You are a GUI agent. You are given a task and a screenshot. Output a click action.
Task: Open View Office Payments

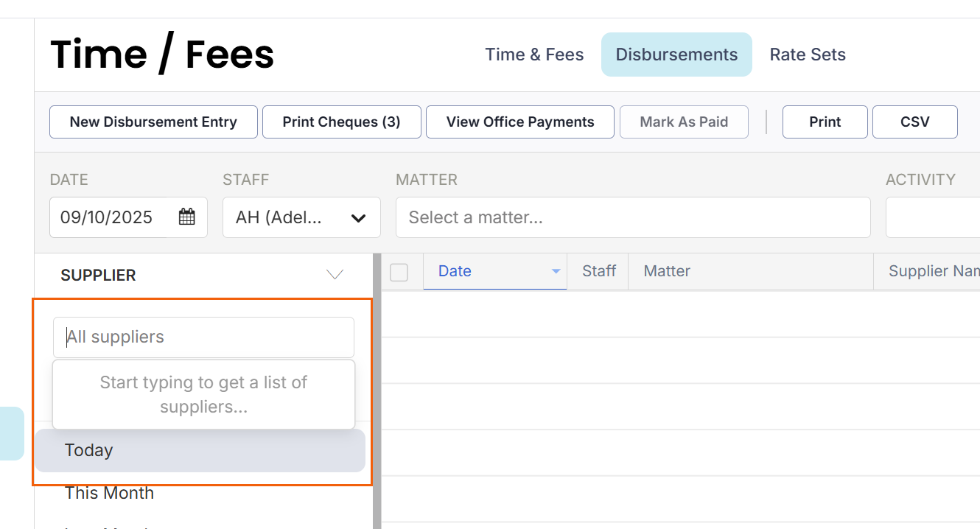click(520, 122)
